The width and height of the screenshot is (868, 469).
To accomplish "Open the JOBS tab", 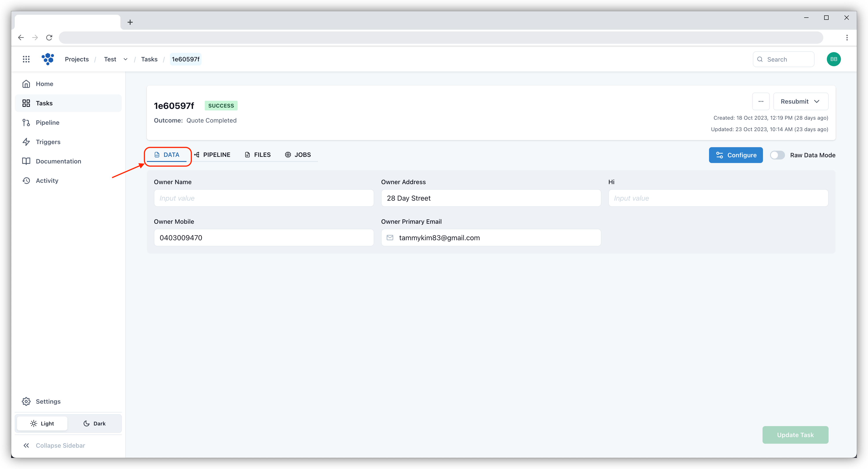I will point(298,155).
